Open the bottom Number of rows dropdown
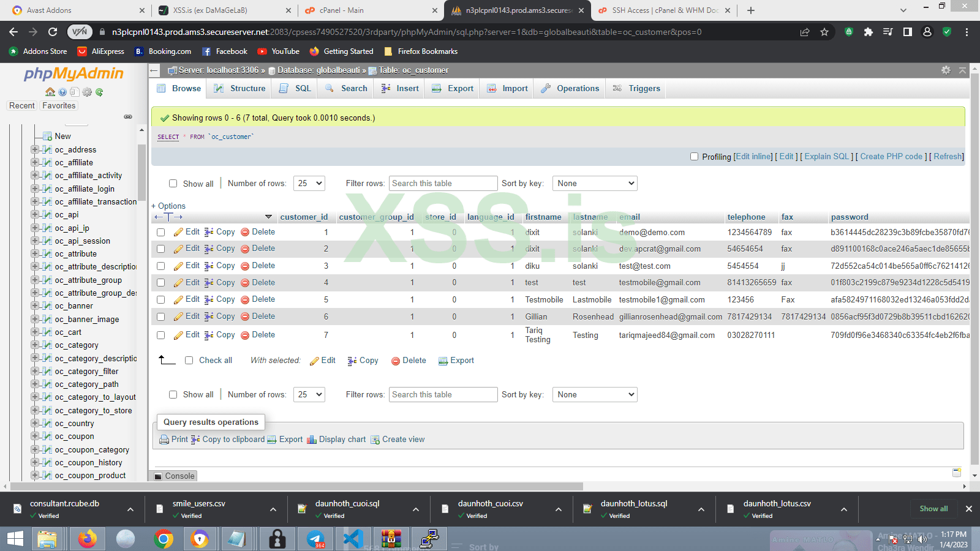Viewport: 980px width, 551px height. click(309, 395)
